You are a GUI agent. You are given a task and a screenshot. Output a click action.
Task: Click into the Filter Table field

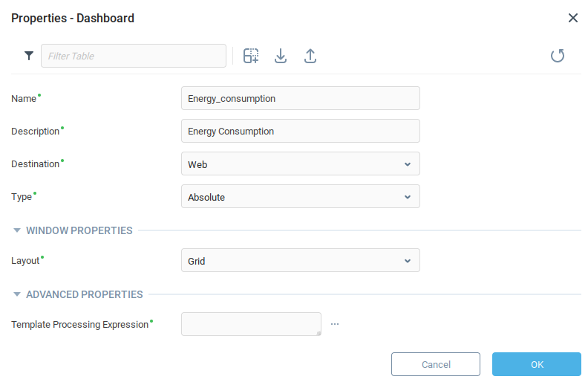134,56
